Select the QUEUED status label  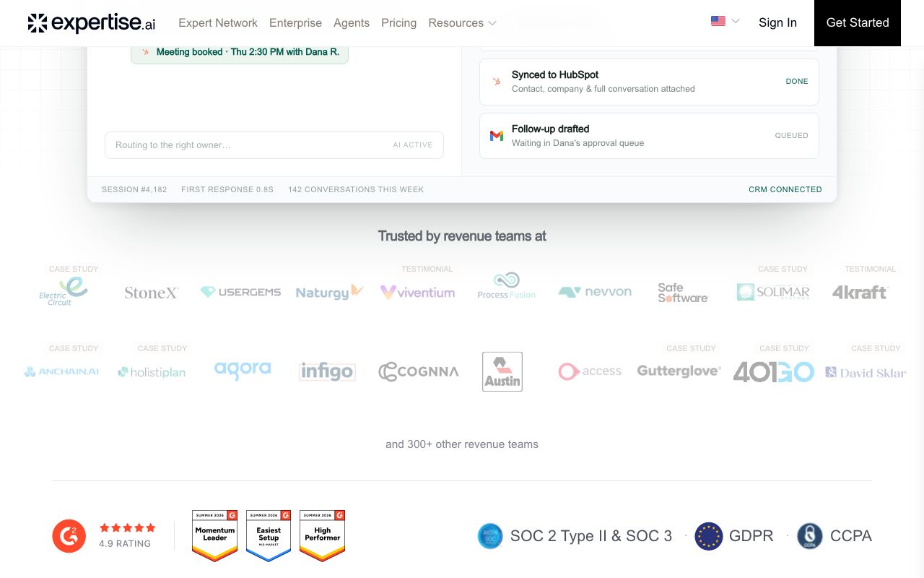(x=792, y=136)
